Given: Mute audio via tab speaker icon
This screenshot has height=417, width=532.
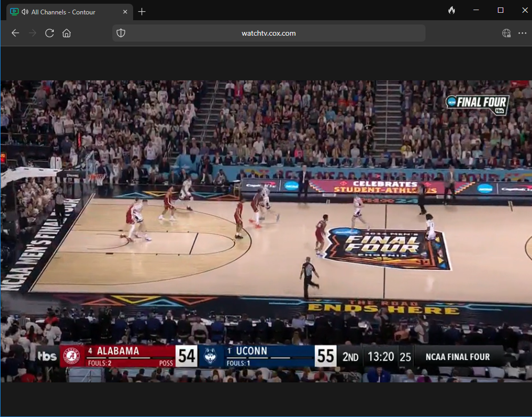Looking at the screenshot, I should [x=25, y=12].
